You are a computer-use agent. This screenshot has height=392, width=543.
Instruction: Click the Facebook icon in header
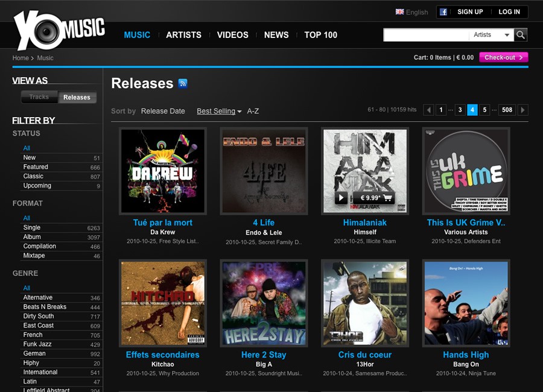tap(443, 12)
